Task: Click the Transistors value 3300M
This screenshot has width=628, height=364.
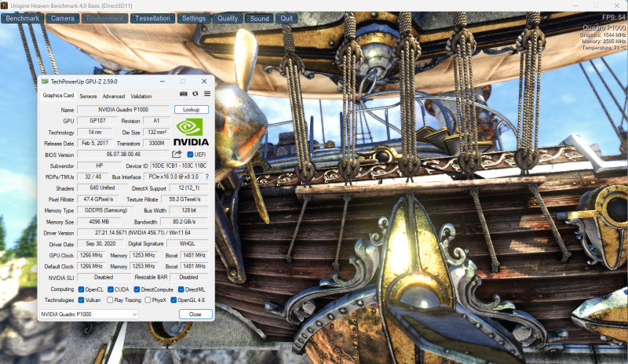Action: click(x=156, y=143)
